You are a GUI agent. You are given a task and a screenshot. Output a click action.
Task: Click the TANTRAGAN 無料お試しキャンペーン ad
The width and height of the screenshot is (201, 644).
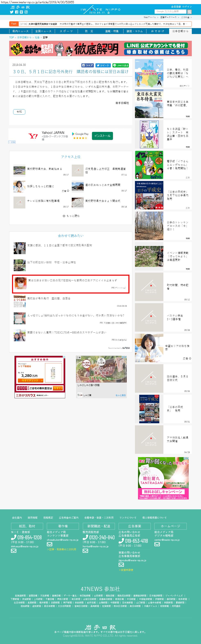click(x=163, y=478)
